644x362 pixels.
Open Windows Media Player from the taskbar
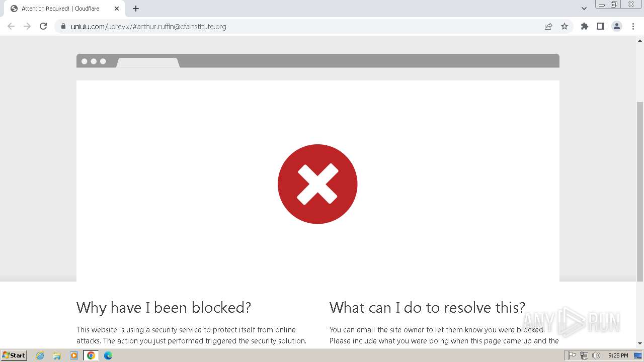click(x=74, y=355)
